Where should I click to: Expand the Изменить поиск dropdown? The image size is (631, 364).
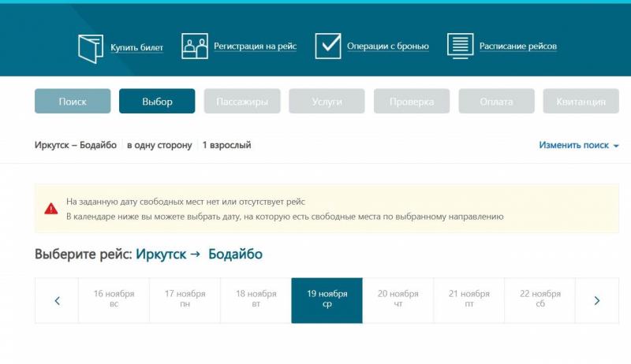(x=578, y=146)
